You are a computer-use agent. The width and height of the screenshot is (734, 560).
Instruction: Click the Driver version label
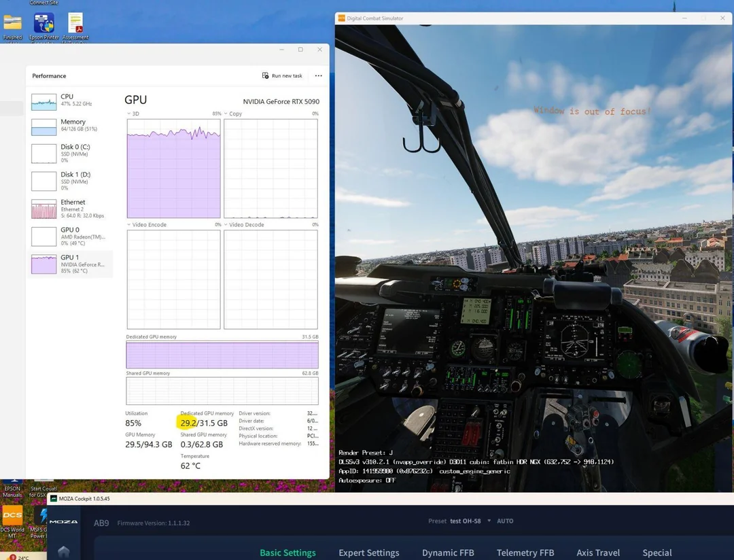[x=255, y=413]
